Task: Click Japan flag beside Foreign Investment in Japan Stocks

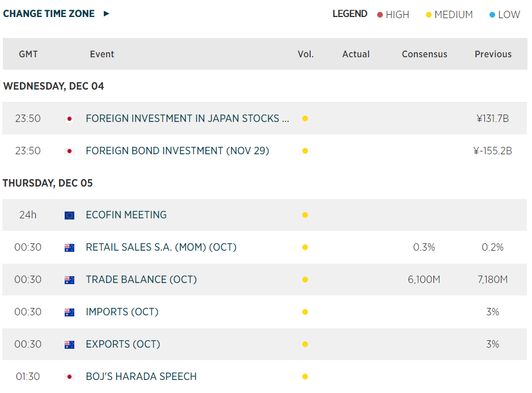Action: click(69, 119)
